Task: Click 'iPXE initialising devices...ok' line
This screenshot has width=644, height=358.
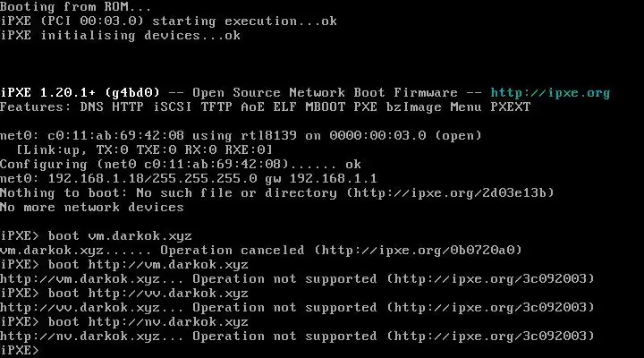Action: coord(121,35)
